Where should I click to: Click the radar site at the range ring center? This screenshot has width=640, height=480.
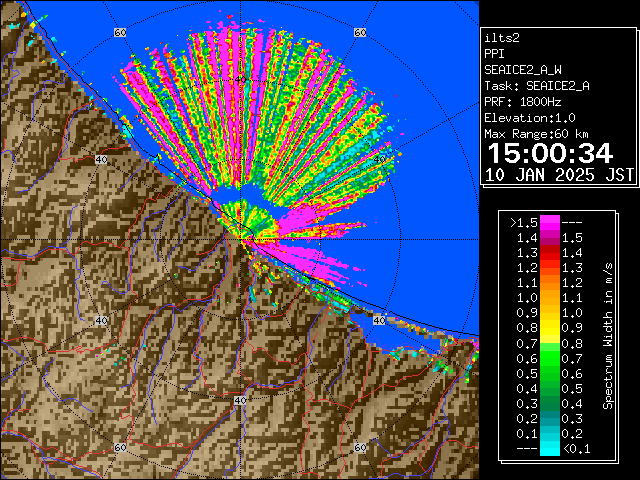[240, 239]
